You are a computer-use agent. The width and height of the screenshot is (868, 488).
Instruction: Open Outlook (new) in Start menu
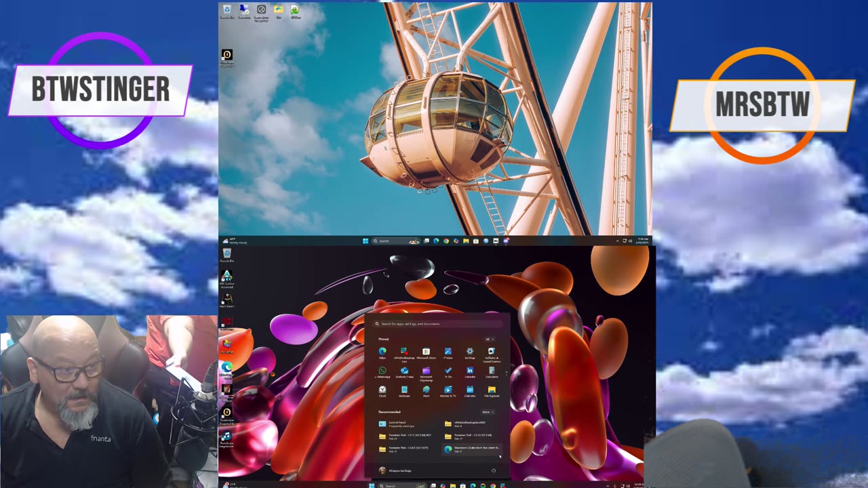pyautogui.click(x=404, y=372)
